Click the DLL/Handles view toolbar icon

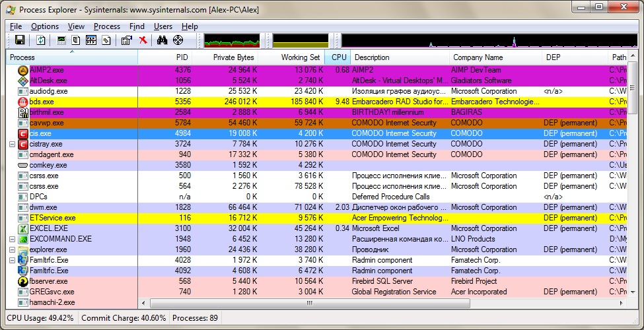106,40
